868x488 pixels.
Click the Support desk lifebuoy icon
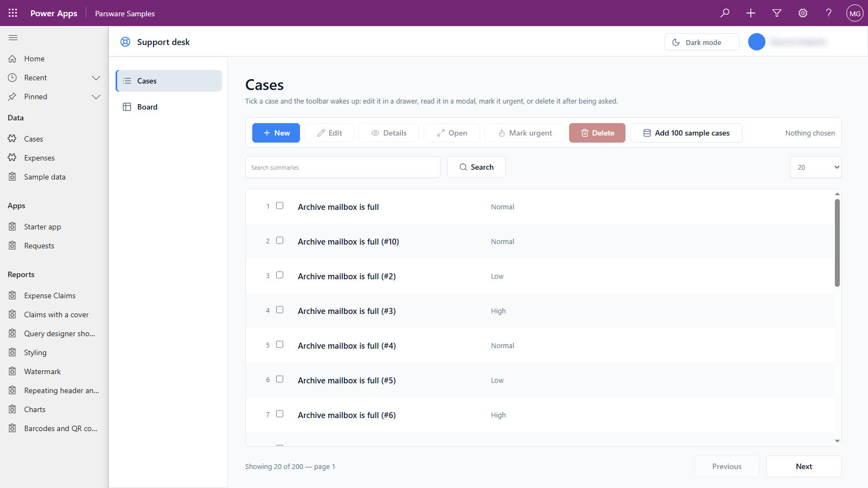pyautogui.click(x=125, y=42)
